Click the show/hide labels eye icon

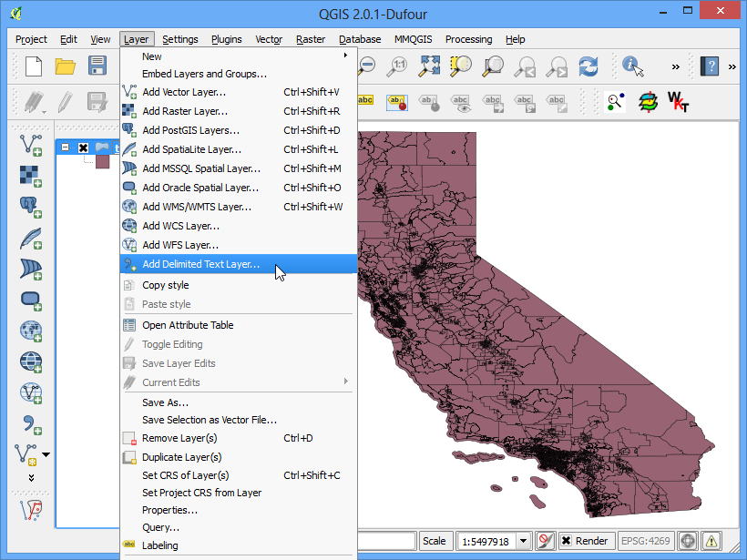(x=461, y=103)
